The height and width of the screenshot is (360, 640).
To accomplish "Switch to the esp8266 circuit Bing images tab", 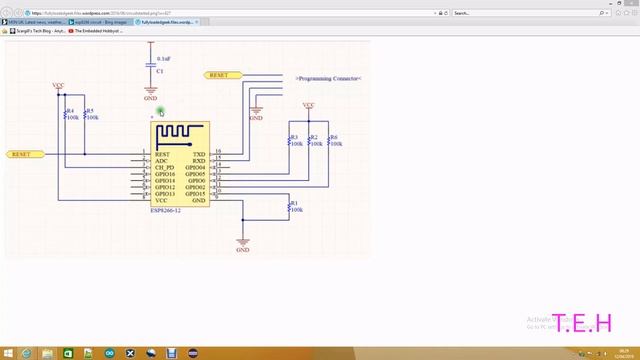I will [x=100, y=22].
